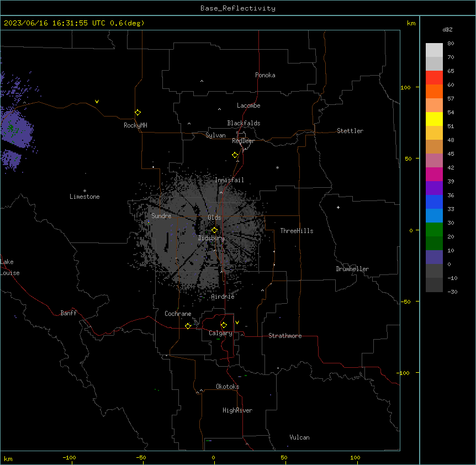Click the white plus marker west of Drumheller

(338, 207)
